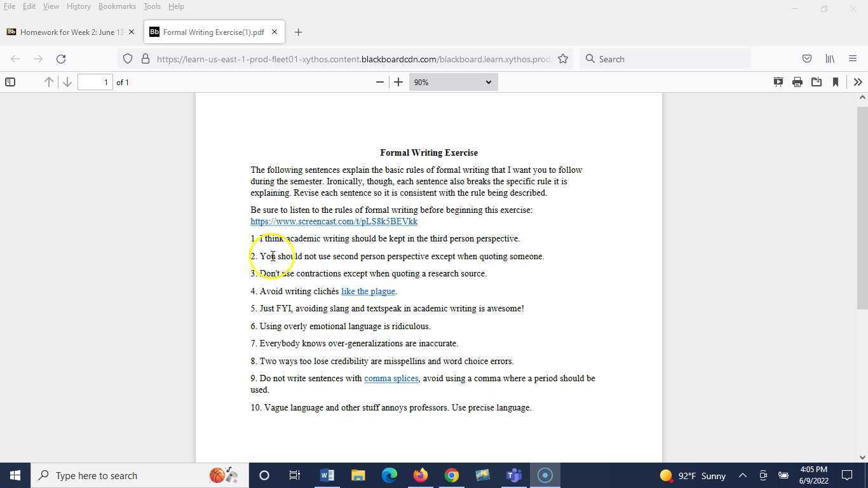
Task: Open the Firefox application menu
Action: tap(853, 58)
